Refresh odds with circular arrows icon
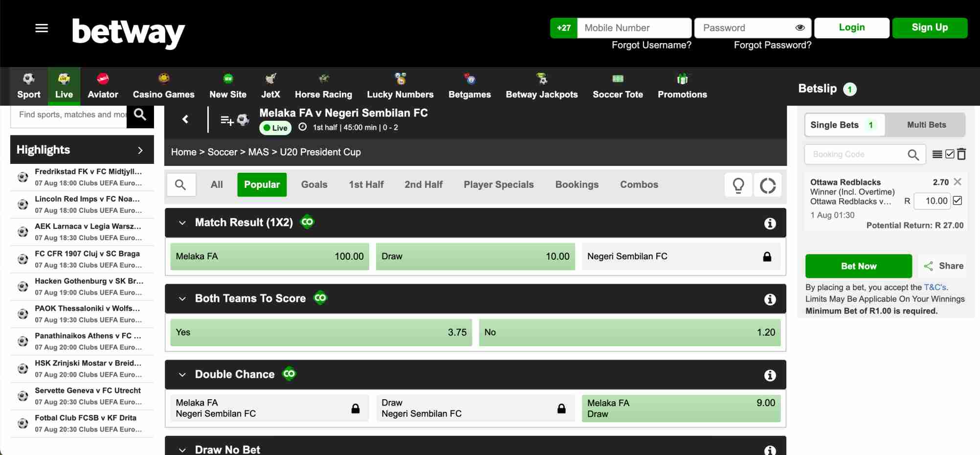Screen dimensions: 980x455 [768, 185]
